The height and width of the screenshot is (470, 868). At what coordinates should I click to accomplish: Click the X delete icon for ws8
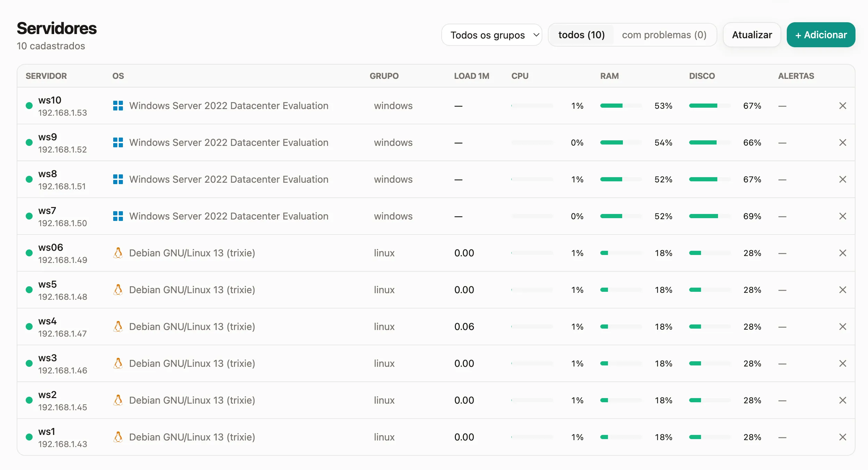[843, 179]
